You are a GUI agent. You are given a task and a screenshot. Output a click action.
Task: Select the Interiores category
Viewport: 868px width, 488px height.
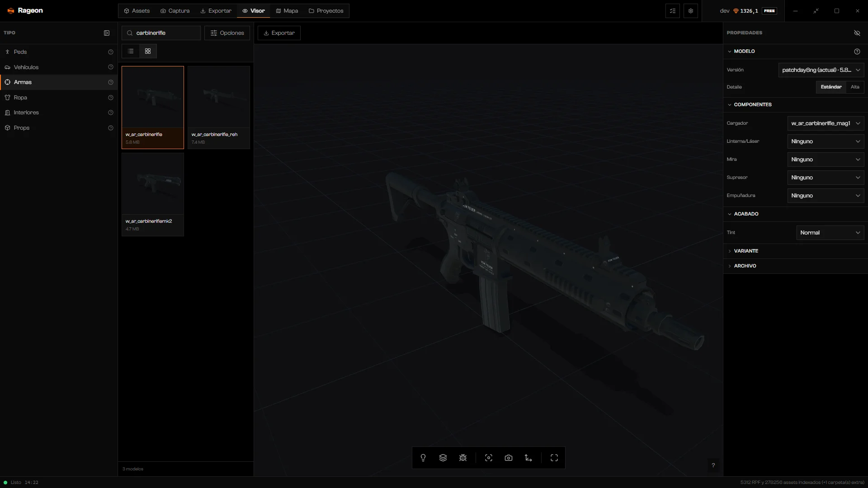click(x=59, y=113)
